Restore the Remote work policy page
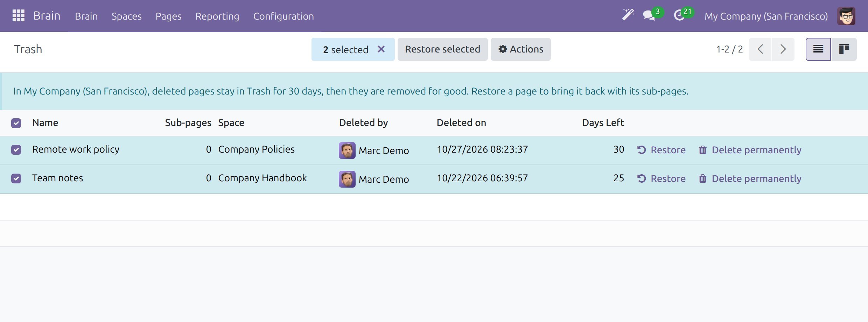The height and width of the screenshot is (322, 868). pyautogui.click(x=661, y=150)
